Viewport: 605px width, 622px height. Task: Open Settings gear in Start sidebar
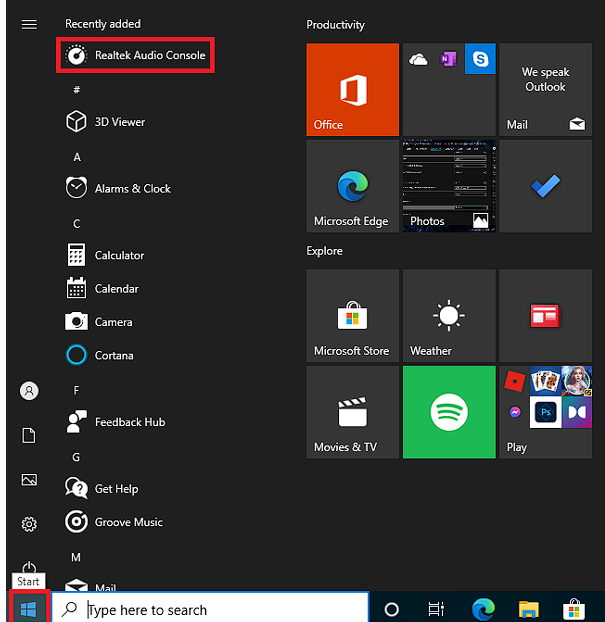tap(29, 524)
